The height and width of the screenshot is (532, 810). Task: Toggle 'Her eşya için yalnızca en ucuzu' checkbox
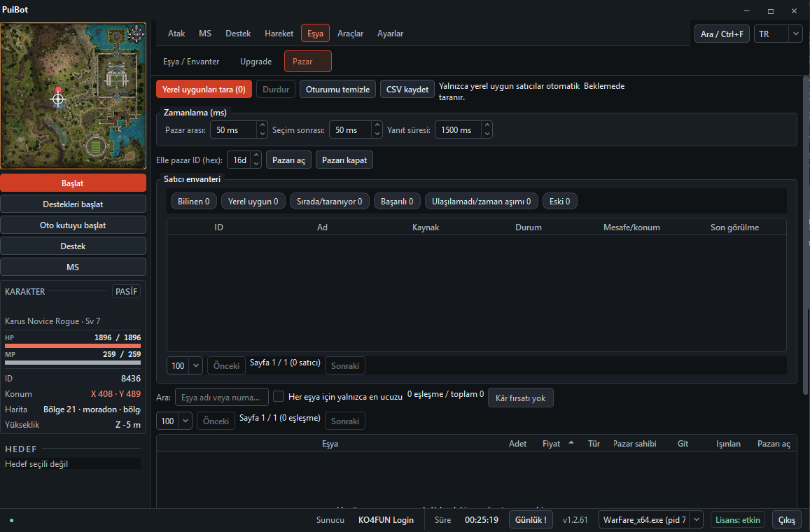(279, 397)
